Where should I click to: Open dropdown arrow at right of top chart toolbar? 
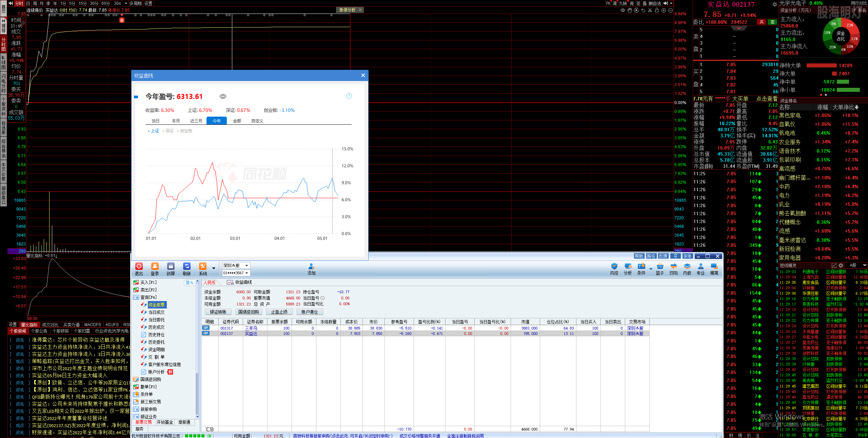671,3
